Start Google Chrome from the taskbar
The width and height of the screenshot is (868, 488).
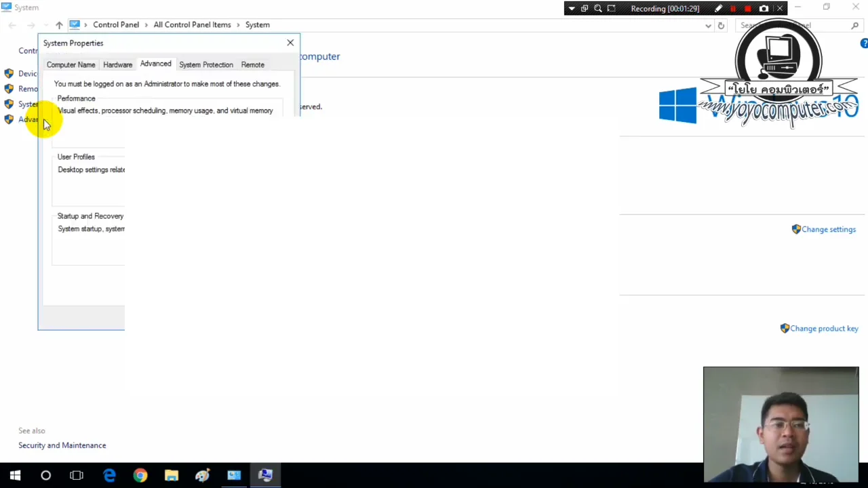pos(140,475)
